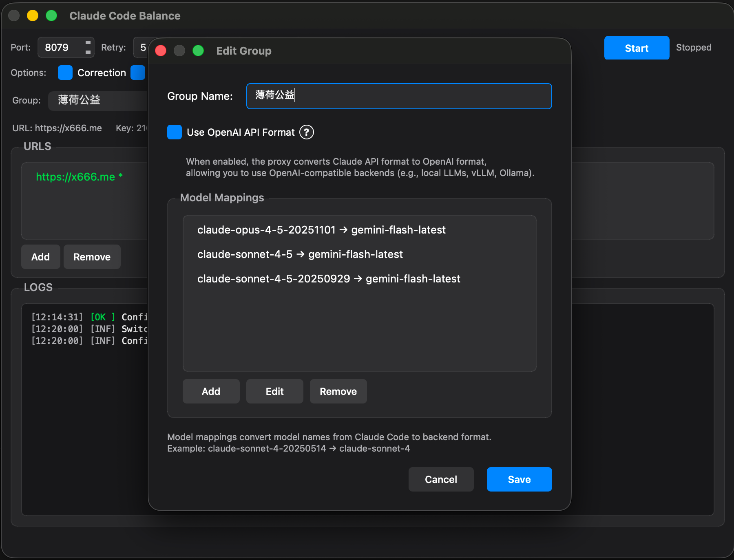Increment the Port number stepper
Image resolution: width=734 pixels, height=560 pixels.
click(88, 43)
